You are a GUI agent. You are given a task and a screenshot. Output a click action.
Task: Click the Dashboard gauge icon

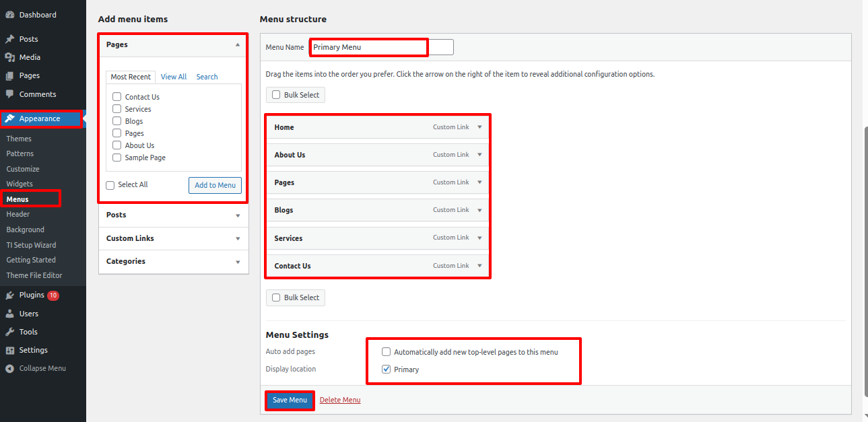click(10, 15)
